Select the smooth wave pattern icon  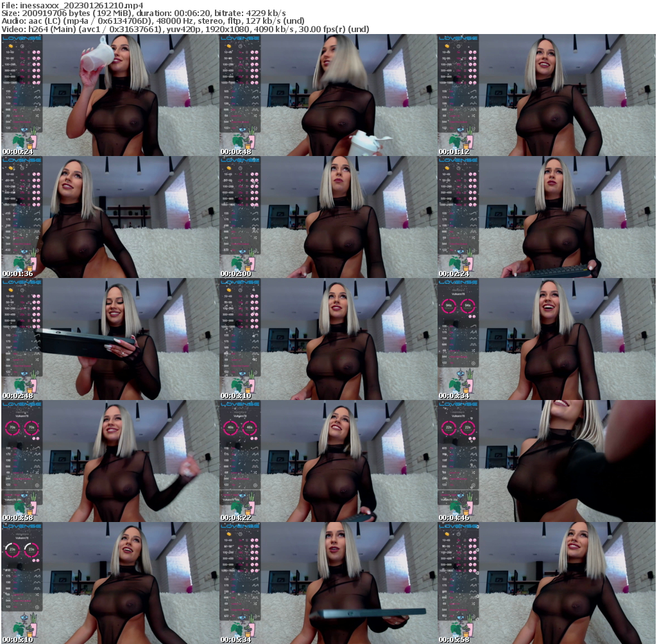click(x=37, y=103)
